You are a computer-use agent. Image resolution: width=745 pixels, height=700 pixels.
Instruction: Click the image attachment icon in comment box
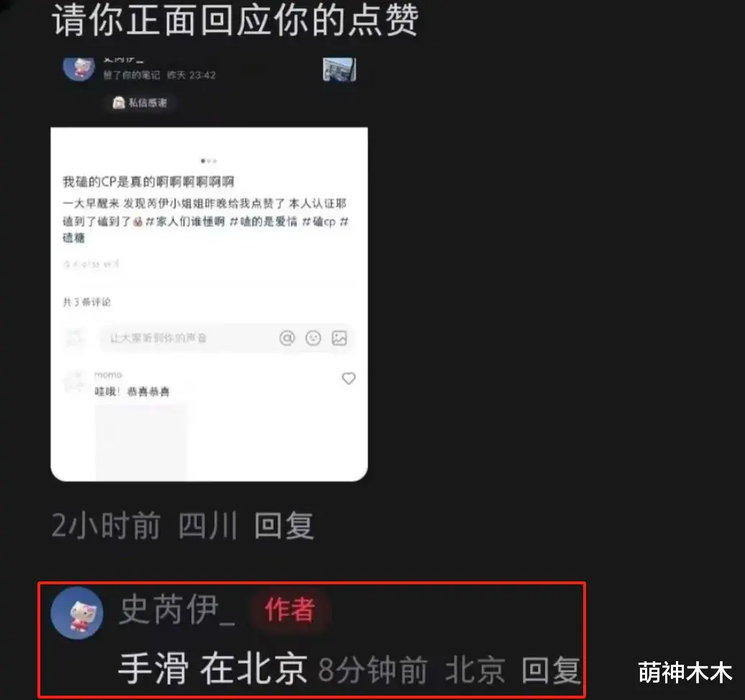pyautogui.click(x=339, y=338)
